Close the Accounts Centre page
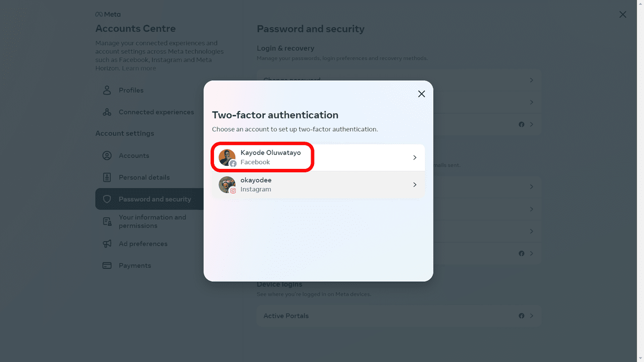This screenshot has height=362, width=644. coord(623,15)
